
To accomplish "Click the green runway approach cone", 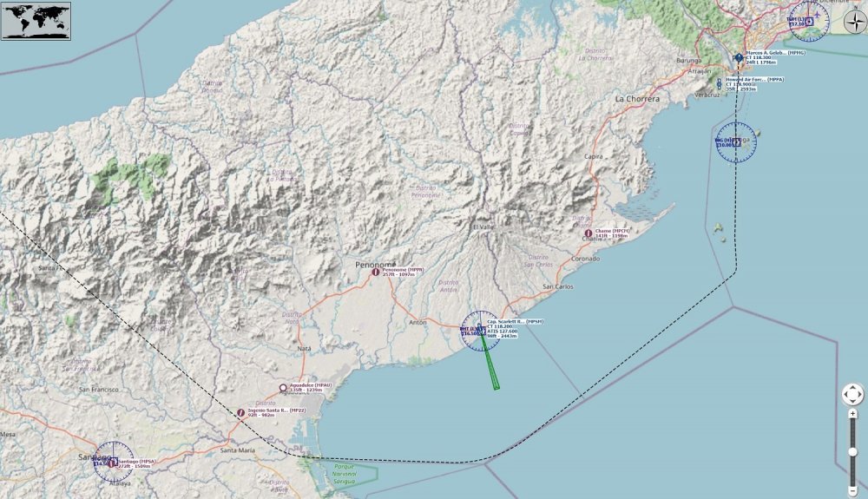I will coord(489,361).
